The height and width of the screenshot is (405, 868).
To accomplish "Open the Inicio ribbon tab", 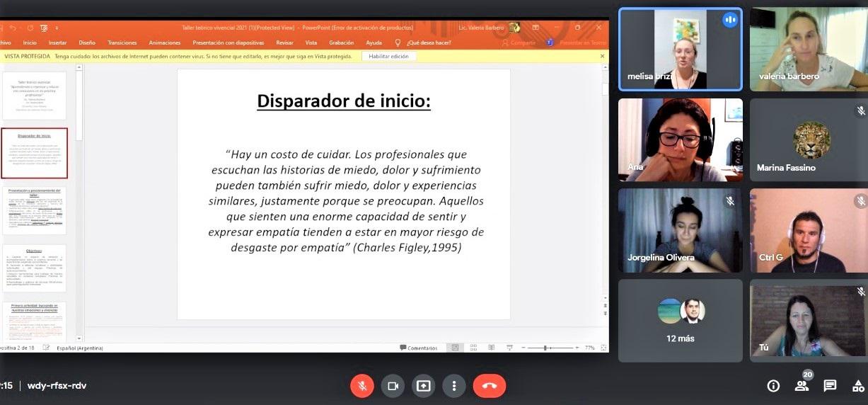I will click(x=30, y=42).
